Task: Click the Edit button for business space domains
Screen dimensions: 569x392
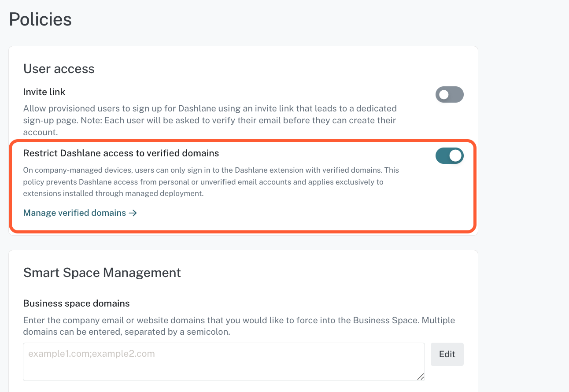Action: pyautogui.click(x=447, y=354)
